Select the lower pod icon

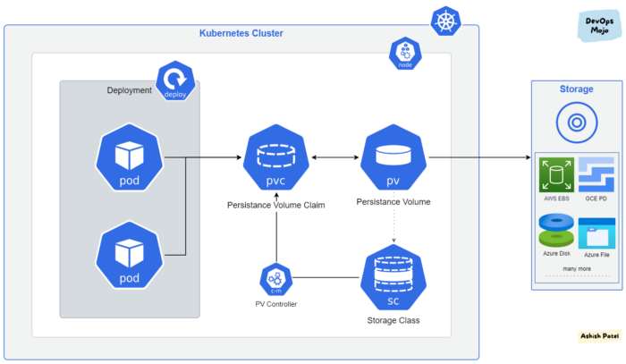point(130,255)
